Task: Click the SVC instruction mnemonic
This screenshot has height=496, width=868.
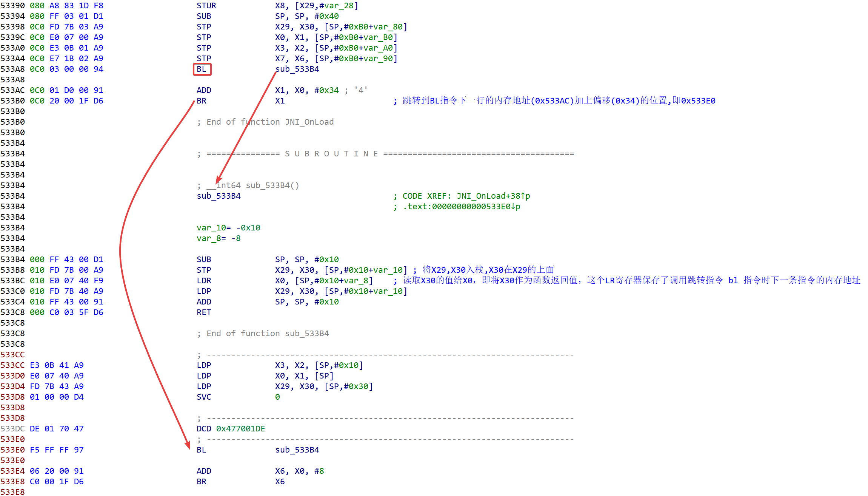Action: (204, 397)
